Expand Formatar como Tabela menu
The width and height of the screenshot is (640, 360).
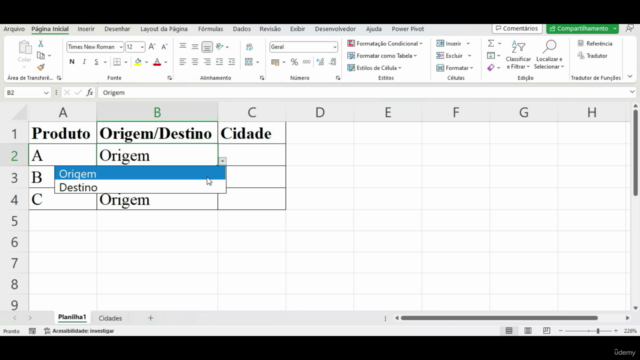point(382,56)
